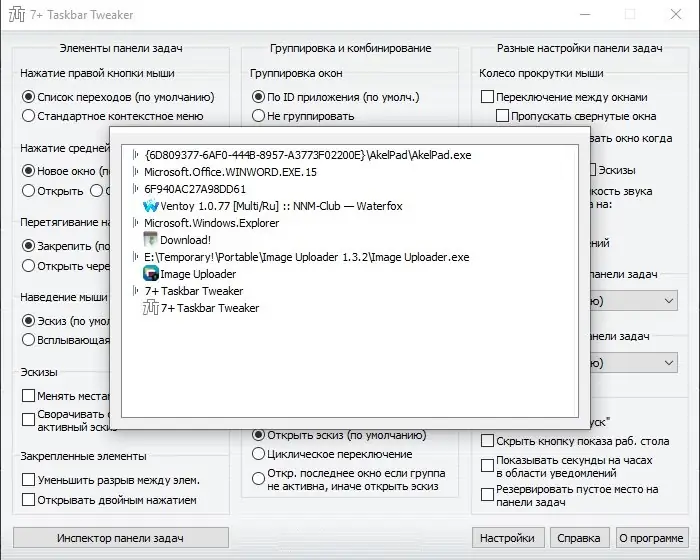Screen dimensions: 700x560
Task: Collapse the Image Uploader.exe path node
Action: (x=136, y=257)
